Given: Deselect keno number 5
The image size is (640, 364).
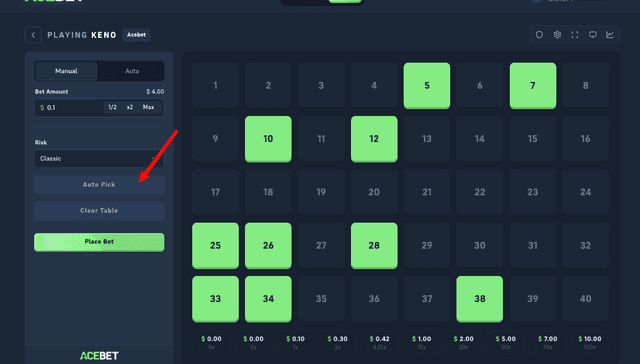Looking at the screenshot, I should [x=427, y=86].
